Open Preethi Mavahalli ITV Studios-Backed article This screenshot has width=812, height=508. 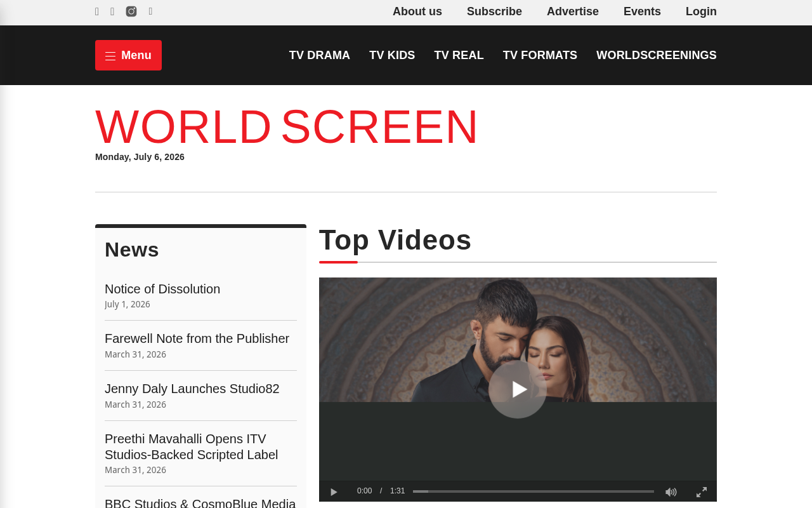192,447
